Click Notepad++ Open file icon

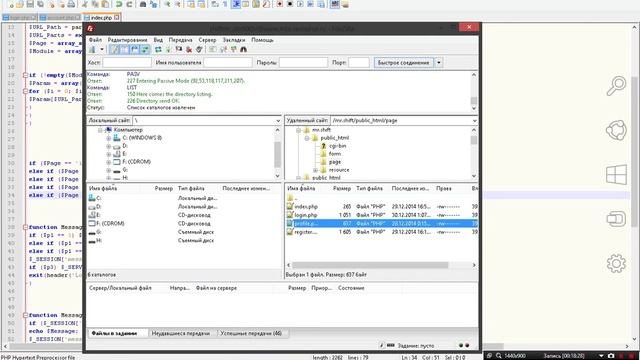(20, 4)
